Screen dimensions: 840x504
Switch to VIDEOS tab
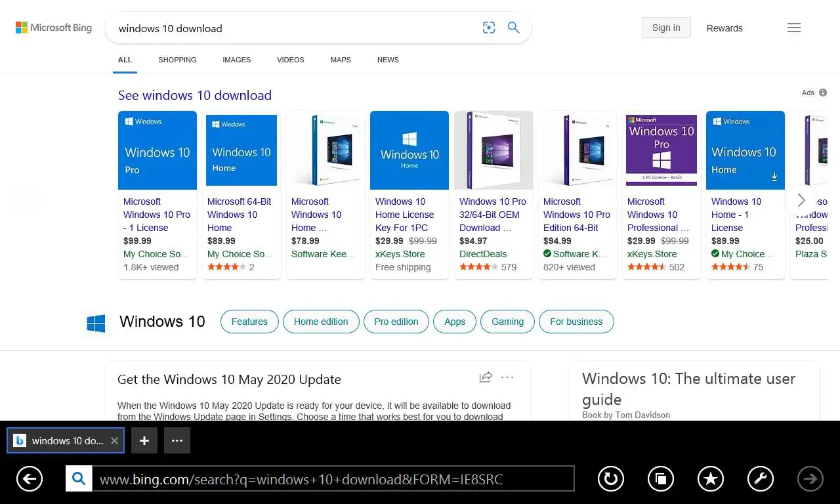291,60
